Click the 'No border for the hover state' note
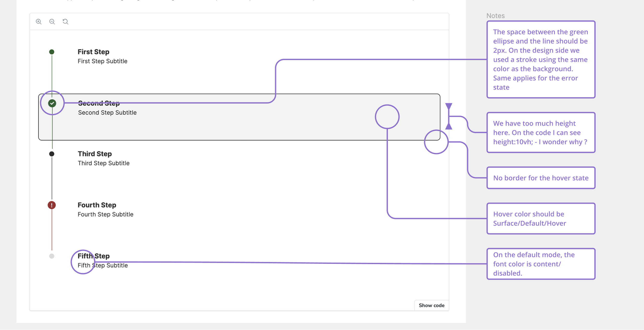 [x=541, y=178]
